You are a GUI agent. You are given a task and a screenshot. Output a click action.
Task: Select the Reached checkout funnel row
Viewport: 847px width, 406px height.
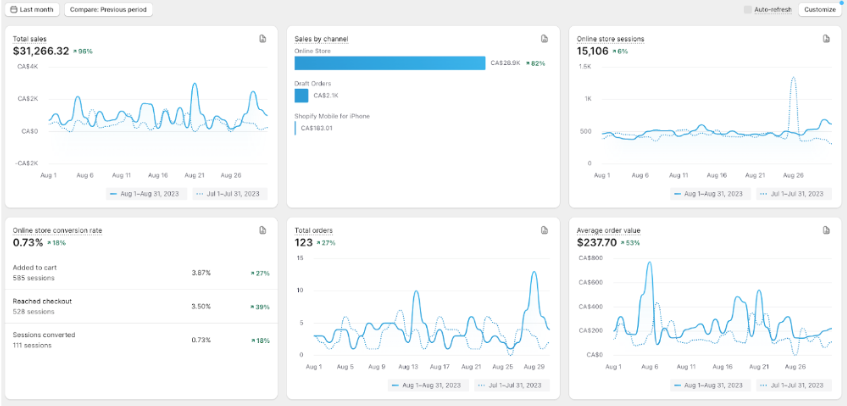pos(142,306)
